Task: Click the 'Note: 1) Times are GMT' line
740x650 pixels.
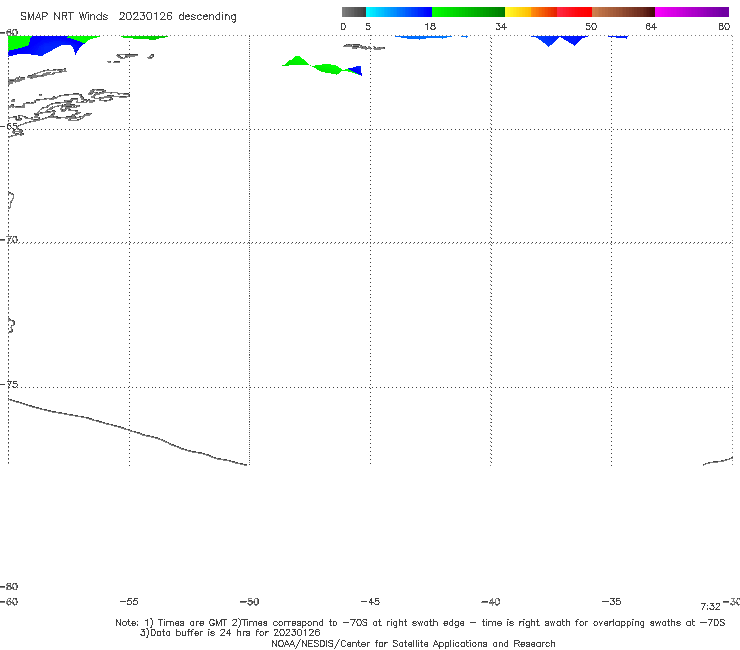Action: [x=420, y=623]
